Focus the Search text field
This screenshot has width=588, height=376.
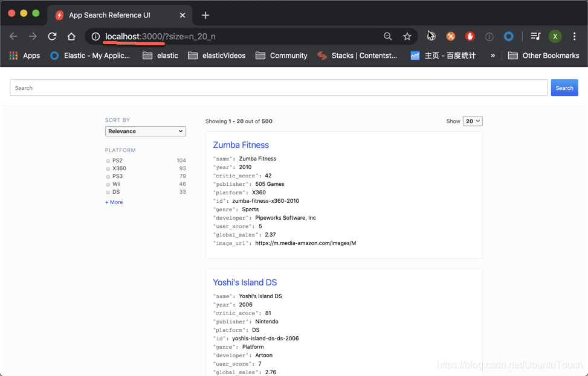(x=279, y=88)
